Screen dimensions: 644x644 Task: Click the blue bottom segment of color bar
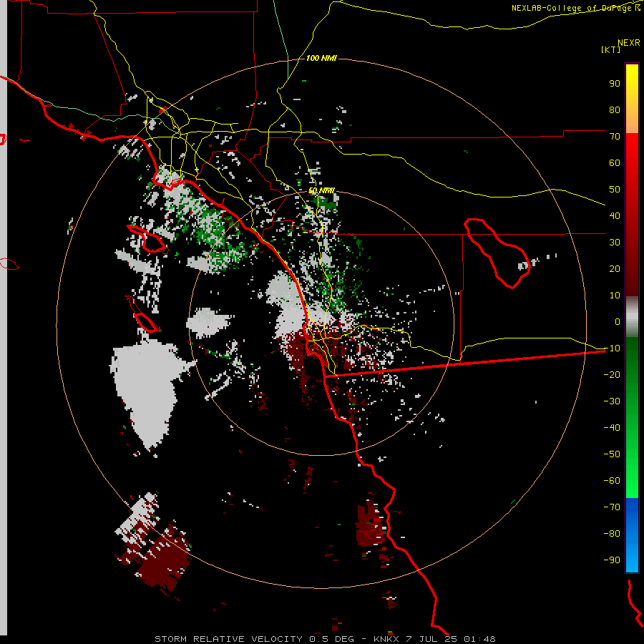click(x=632, y=535)
